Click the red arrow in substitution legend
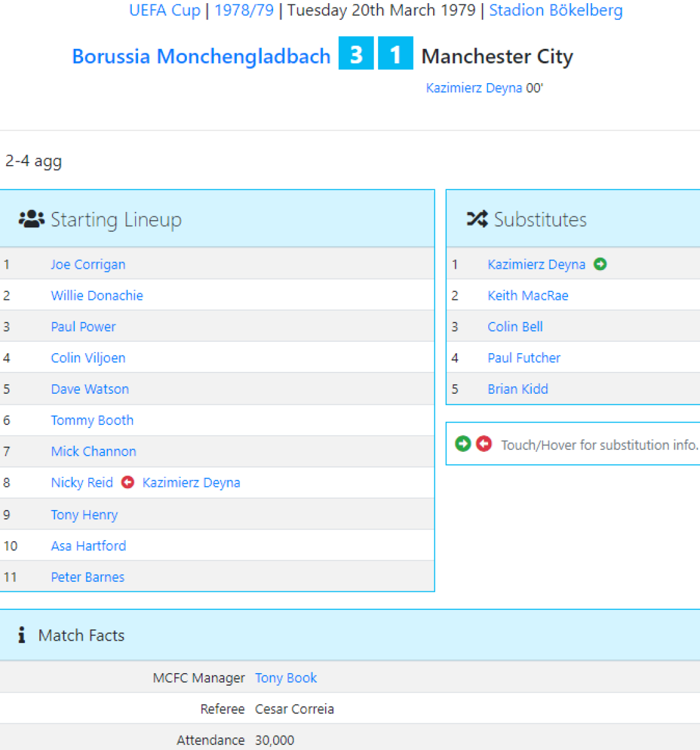700x750 pixels. pyautogui.click(x=484, y=444)
